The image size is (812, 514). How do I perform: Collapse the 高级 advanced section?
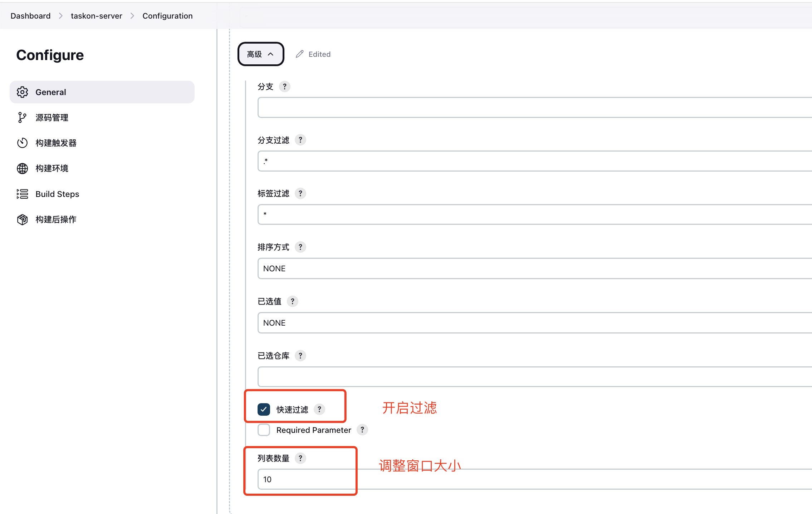pos(261,54)
